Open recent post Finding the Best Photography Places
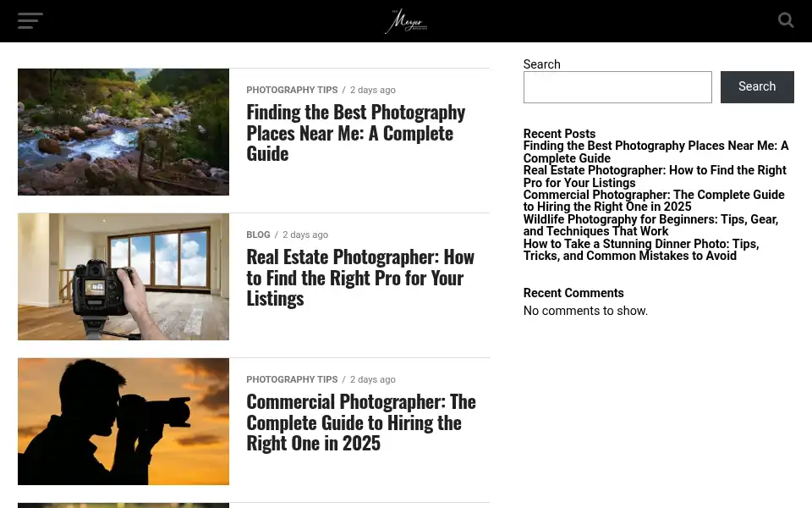Viewport: 812px width, 508px height. tap(656, 152)
